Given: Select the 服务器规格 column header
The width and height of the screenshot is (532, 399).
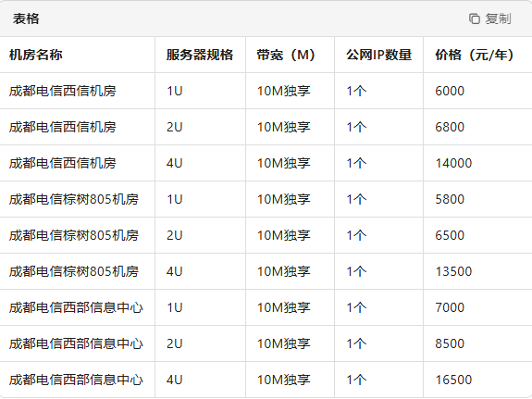Looking at the screenshot, I should [x=200, y=55].
